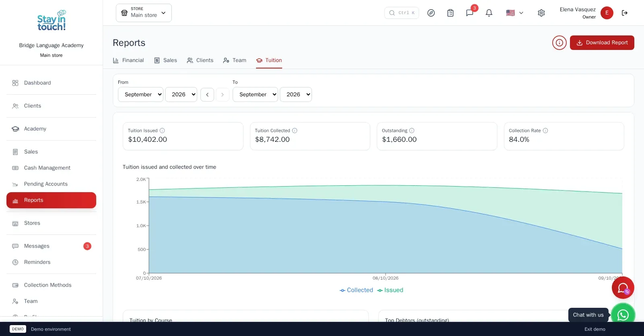
Task: Switch to the Sales report tab
Action: 165,60
